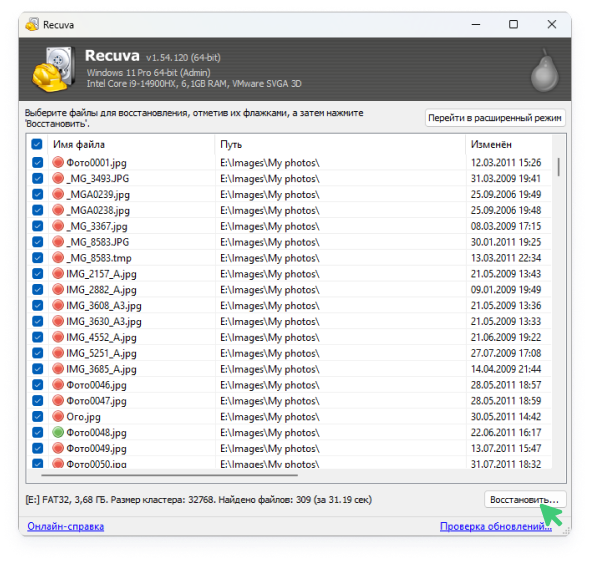Click the red status dot for _MGA0238.jpg
The width and height of the screenshot is (590, 564).
(x=58, y=210)
